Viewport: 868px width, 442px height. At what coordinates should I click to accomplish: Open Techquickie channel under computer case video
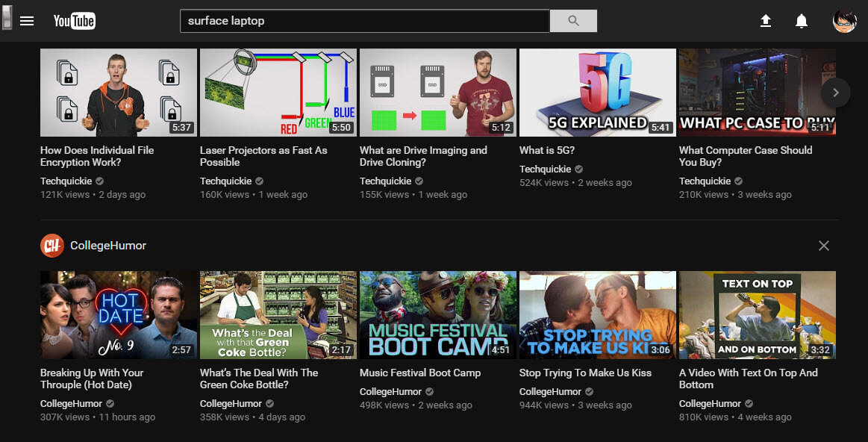pyautogui.click(x=705, y=181)
